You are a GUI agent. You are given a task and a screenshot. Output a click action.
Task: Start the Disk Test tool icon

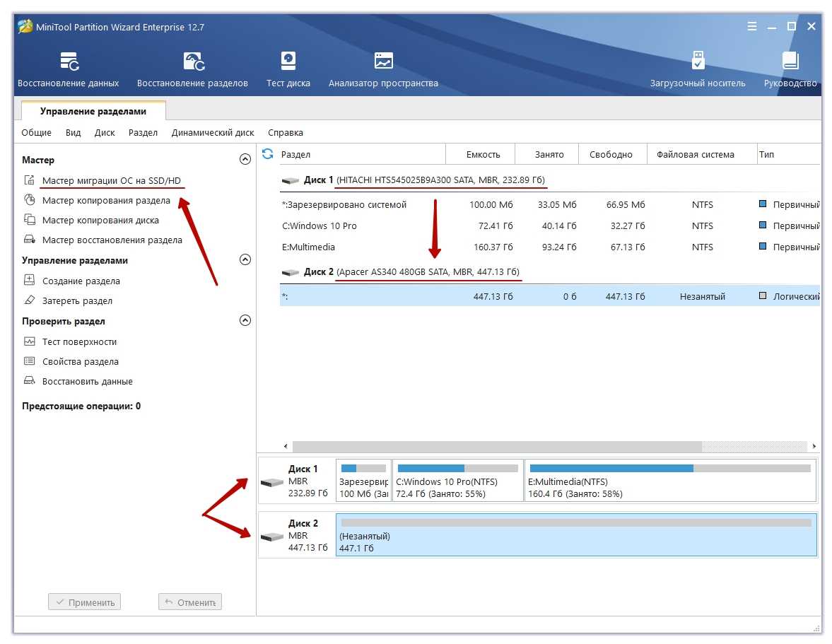click(x=288, y=61)
